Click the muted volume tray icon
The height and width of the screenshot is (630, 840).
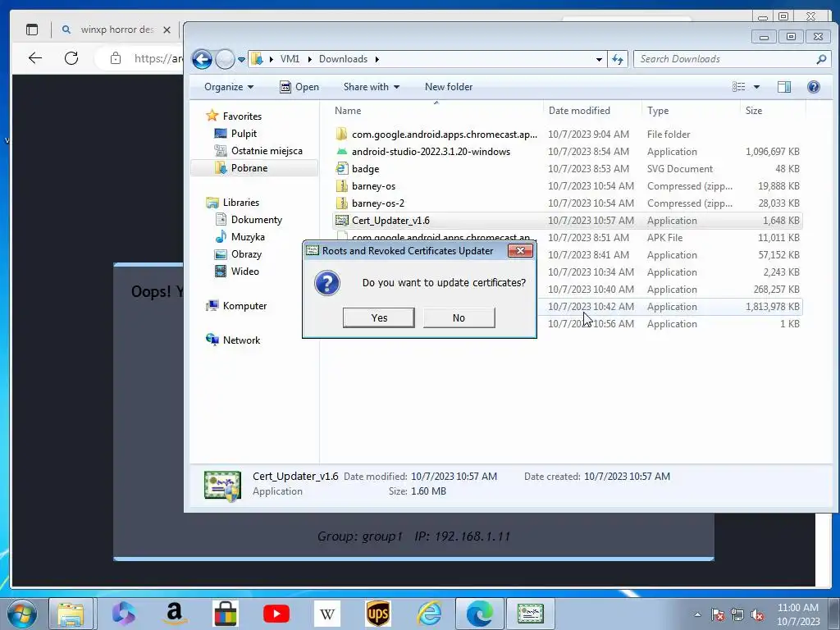757,614
